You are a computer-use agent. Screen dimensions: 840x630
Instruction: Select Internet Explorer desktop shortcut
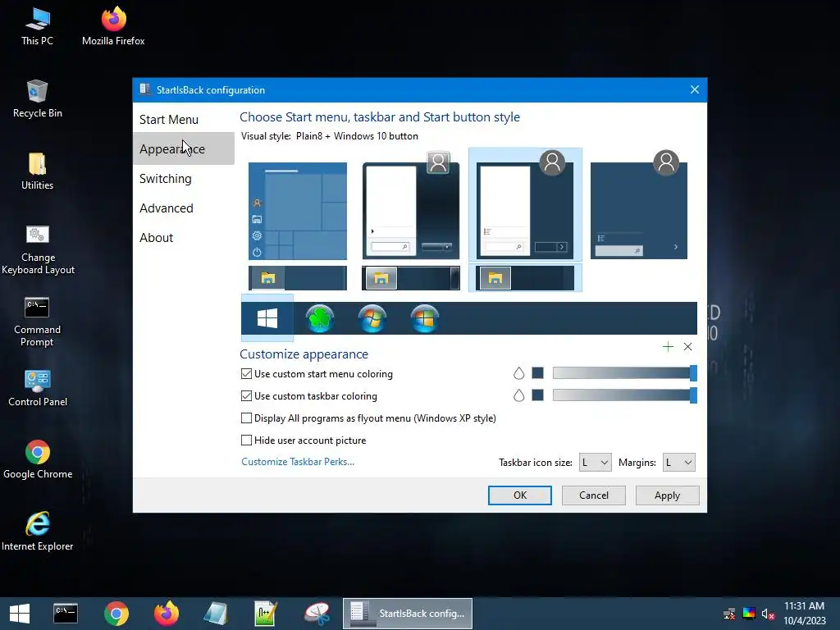click(38, 532)
